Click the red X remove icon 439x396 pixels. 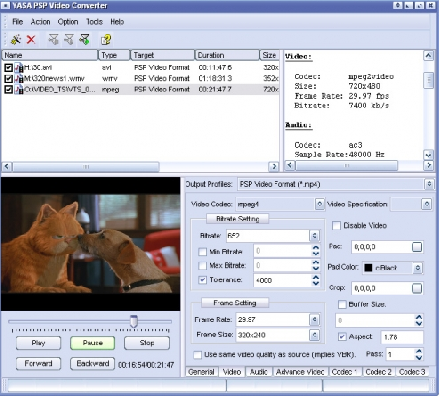(31, 39)
